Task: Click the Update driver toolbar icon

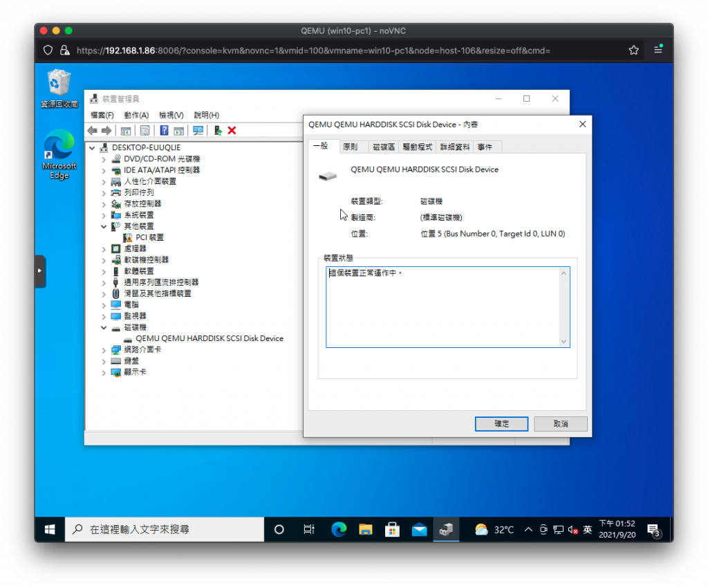Action: (x=218, y=131)
